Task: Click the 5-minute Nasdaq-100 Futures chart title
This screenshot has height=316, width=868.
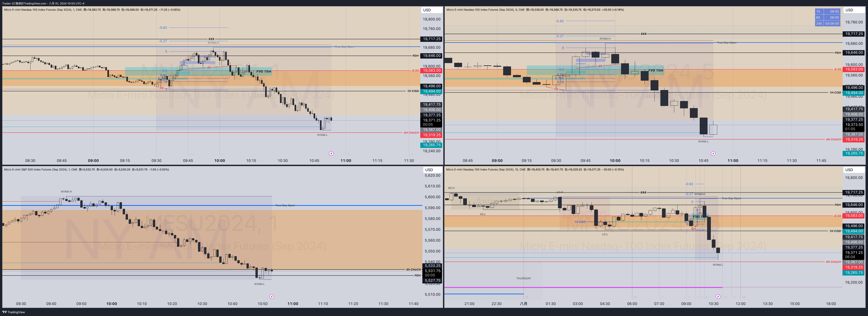Action: point(486,10)
